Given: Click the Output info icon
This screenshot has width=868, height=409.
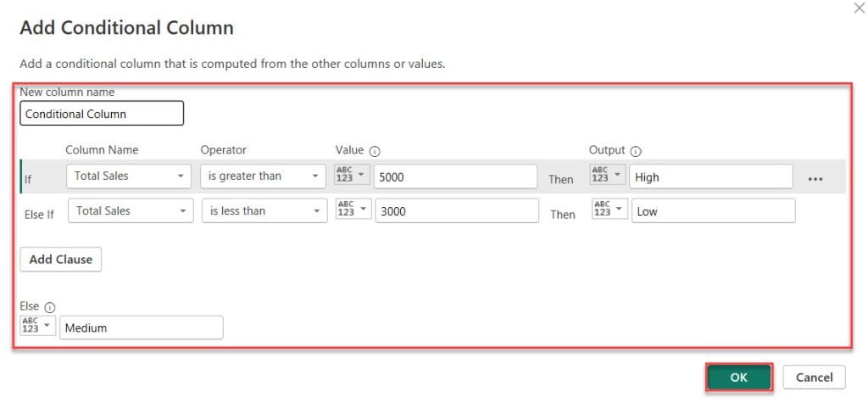Looking at the screenshot, I should point(636,151).
